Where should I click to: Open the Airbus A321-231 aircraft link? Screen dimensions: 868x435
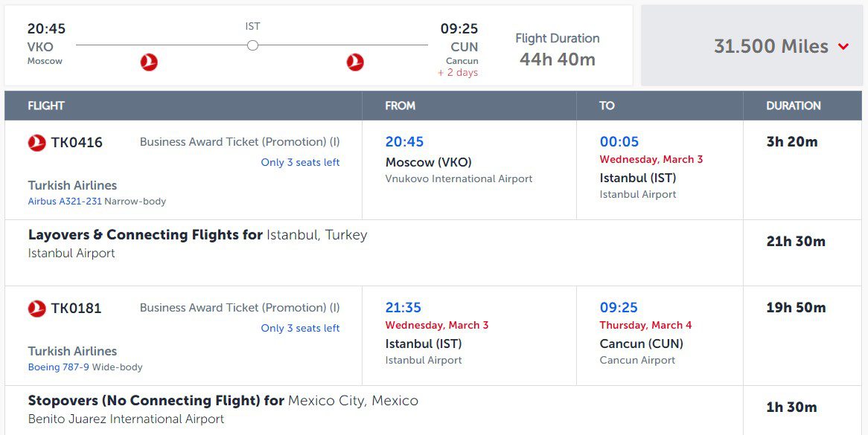tap(65, 202)
